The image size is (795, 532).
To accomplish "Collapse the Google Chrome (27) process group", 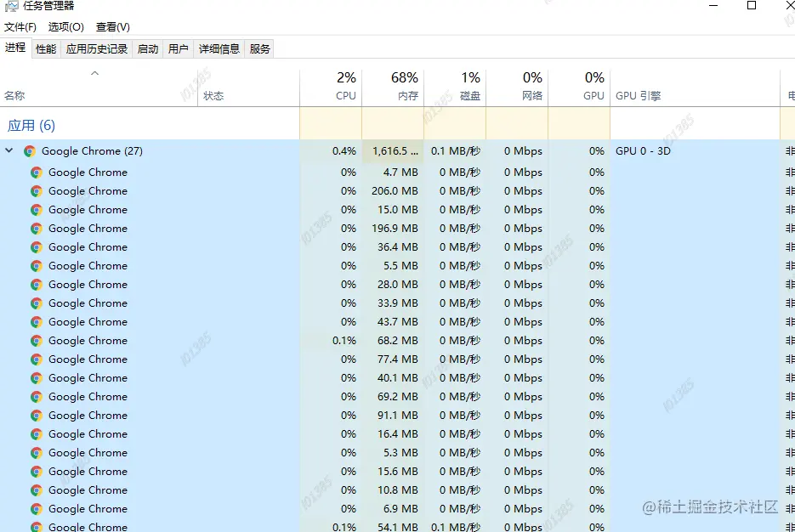I will click(x=9, y=150).
